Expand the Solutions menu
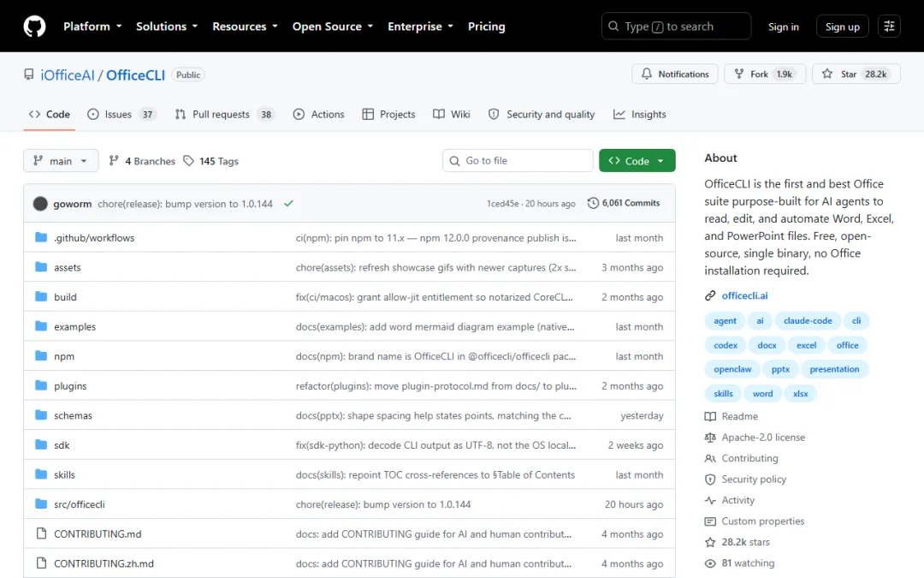Viewport: 924px width, 578px height. 167,27
